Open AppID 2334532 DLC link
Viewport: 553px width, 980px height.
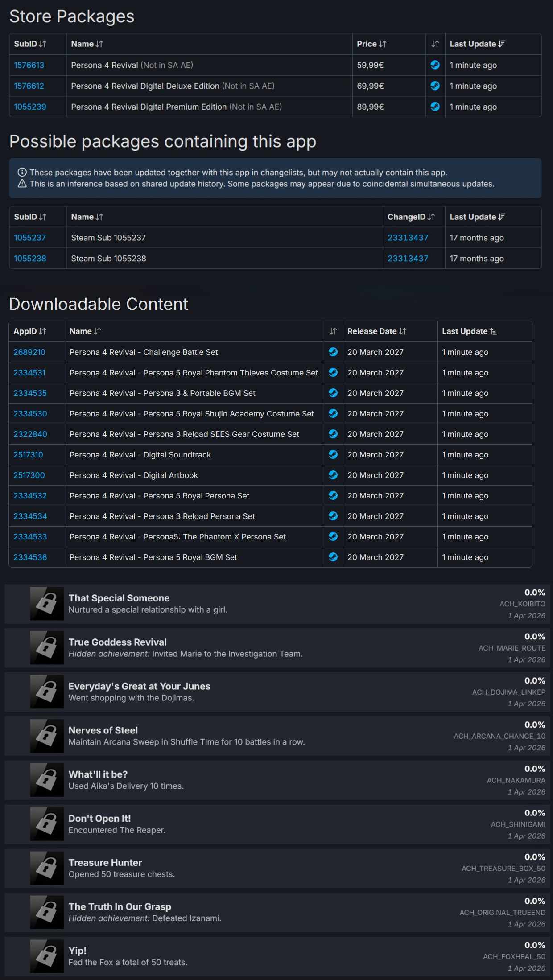30,495
